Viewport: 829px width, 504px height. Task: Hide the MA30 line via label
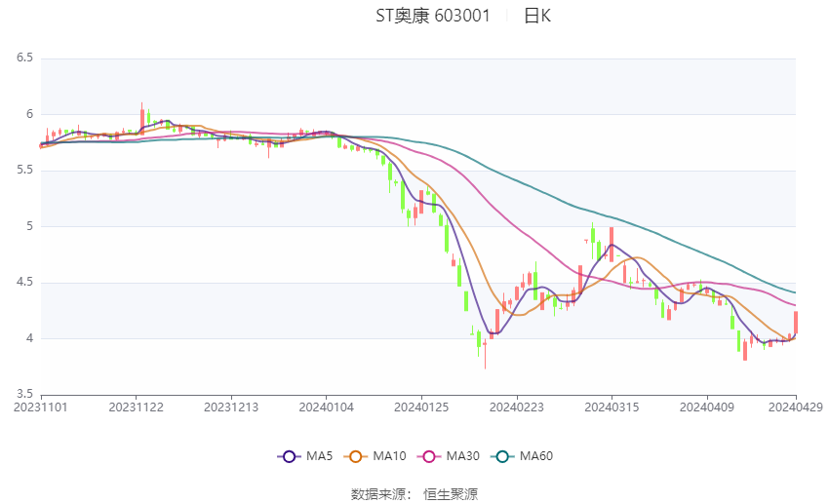point(462,456)
